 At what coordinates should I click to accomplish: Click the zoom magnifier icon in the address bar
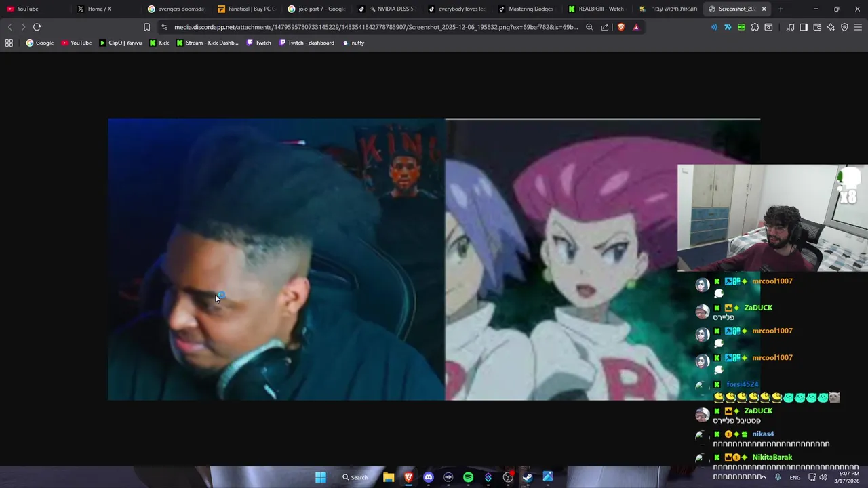click(589, 27)
